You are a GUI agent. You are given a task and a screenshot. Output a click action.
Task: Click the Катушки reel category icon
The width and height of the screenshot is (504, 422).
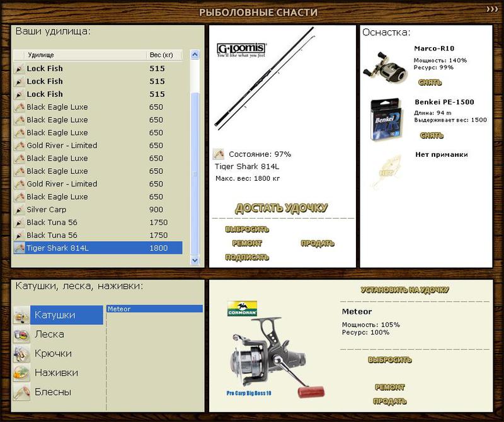(21, 315)
